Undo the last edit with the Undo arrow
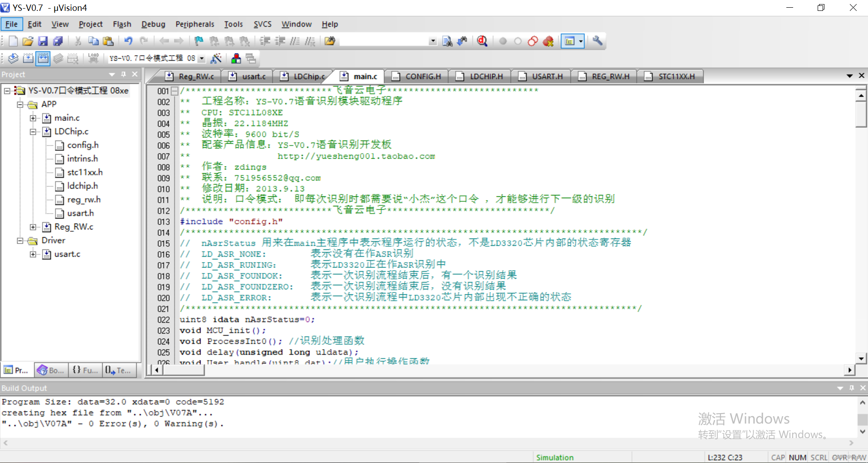Screen dimensions: 868x463 (x=128, y=41)
